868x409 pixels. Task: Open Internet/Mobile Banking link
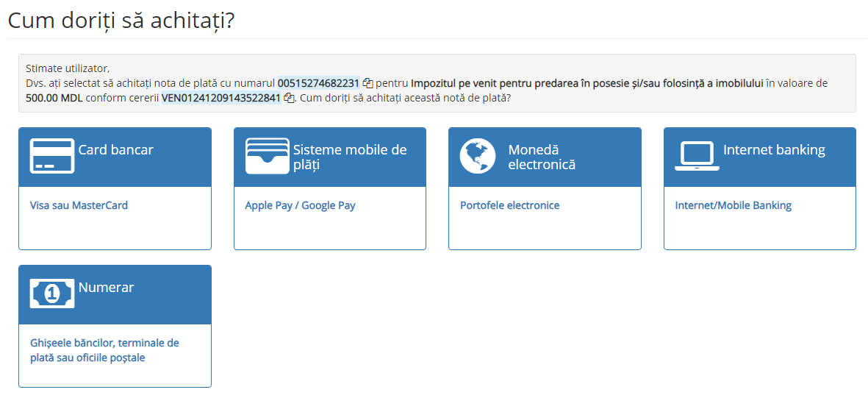point(734,206)
